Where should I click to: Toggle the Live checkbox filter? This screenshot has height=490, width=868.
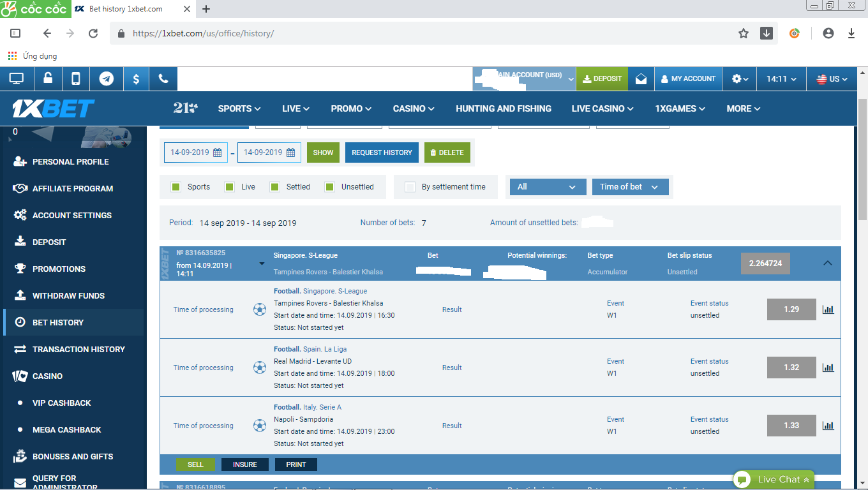tap(230, 187)
